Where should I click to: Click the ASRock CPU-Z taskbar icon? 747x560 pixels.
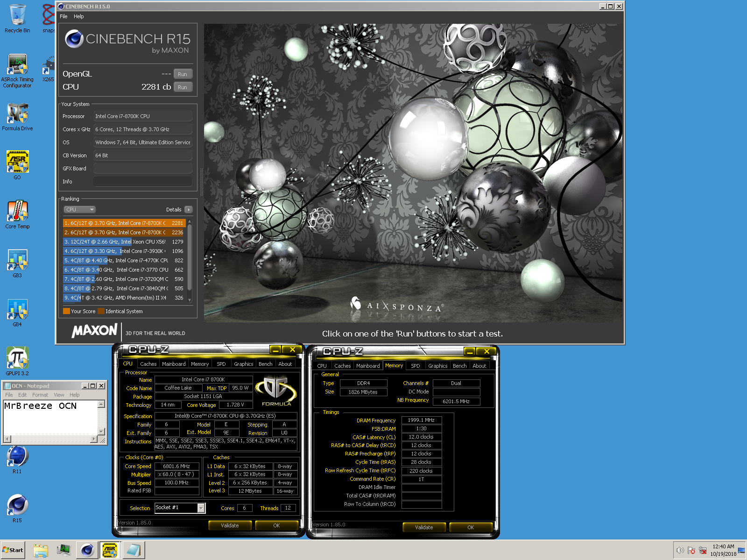click(110, 550)
